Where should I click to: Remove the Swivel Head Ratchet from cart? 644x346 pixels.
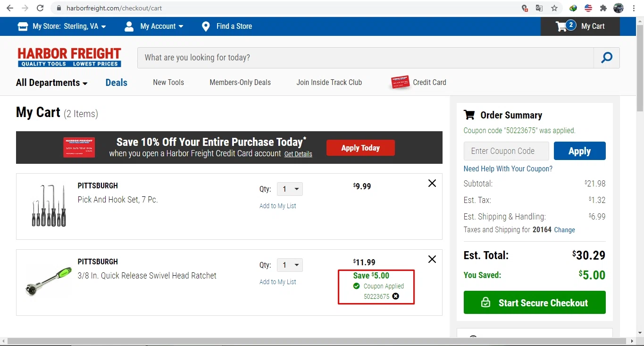click(x=432, y=259)
